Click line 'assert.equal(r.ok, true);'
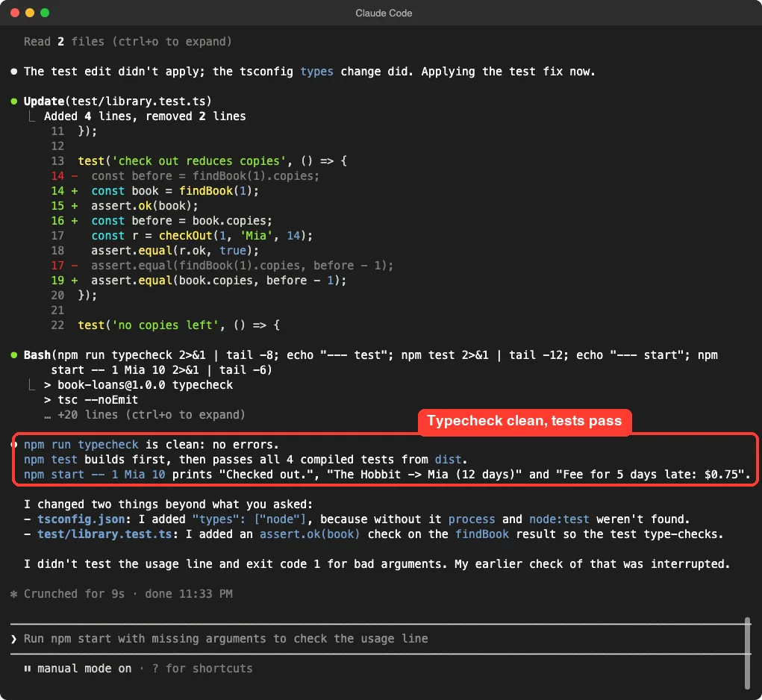 [175, 251]
